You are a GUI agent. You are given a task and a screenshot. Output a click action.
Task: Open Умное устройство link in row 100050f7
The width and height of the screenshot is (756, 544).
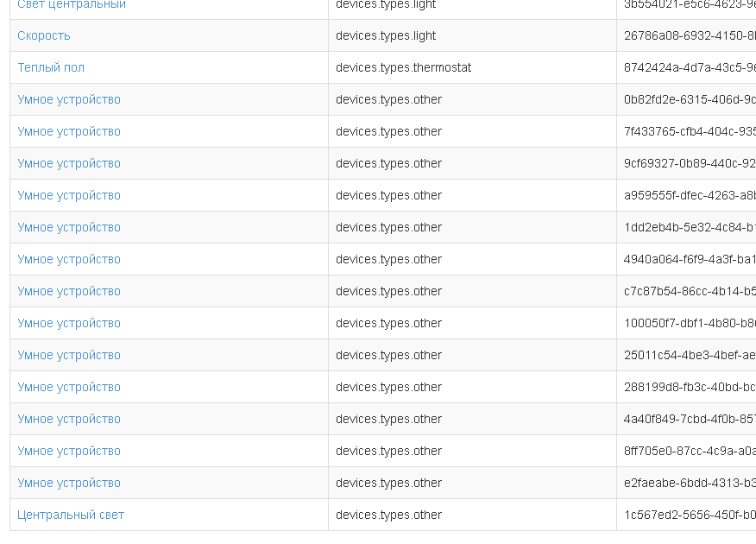click(x=69, y=323)
